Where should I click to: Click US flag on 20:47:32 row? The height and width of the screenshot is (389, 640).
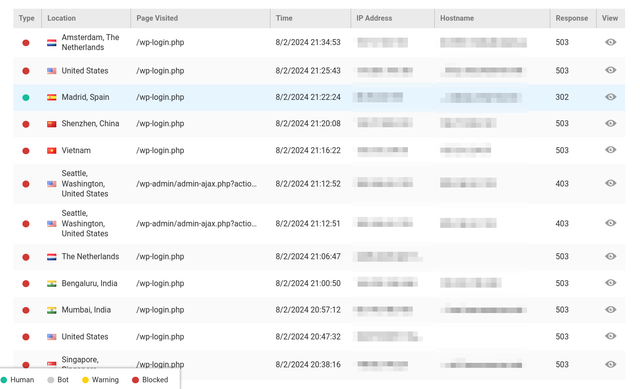tap(51, 337)
